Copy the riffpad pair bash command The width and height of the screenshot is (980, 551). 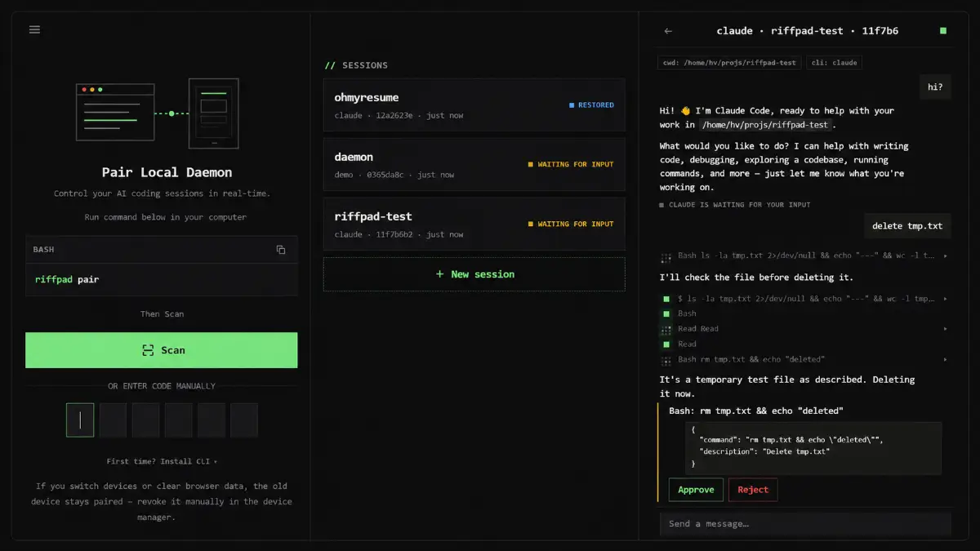(x=281, y=250)
